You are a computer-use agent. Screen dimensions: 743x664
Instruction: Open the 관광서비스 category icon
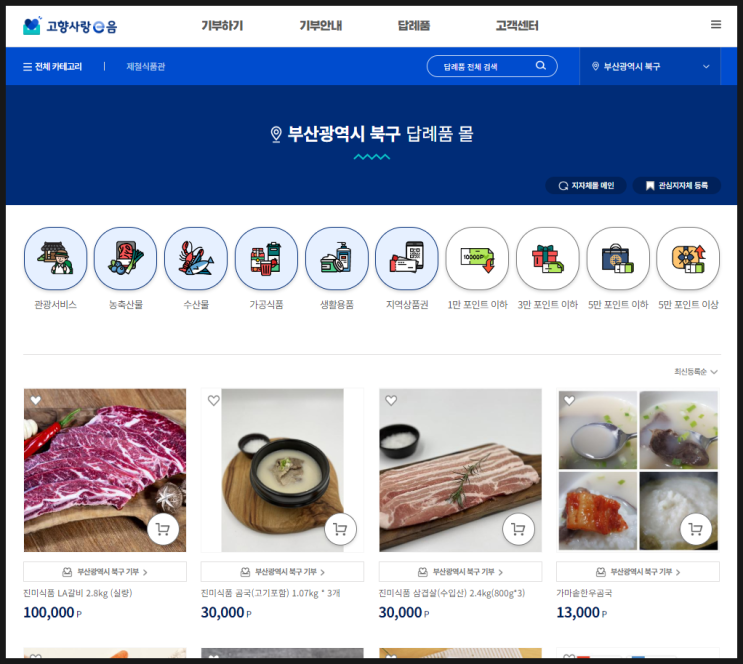(x=55, y=258)
